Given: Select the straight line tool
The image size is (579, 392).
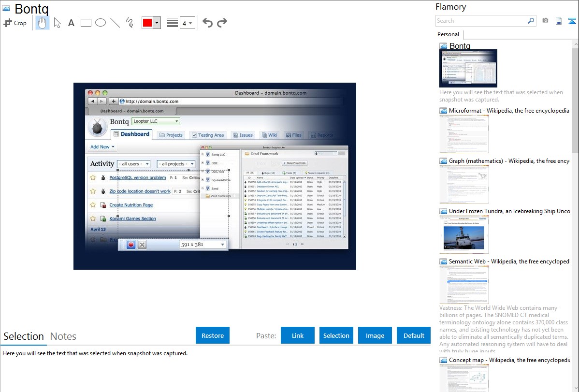Looking at the screenshot, I should tap(115, 23).
